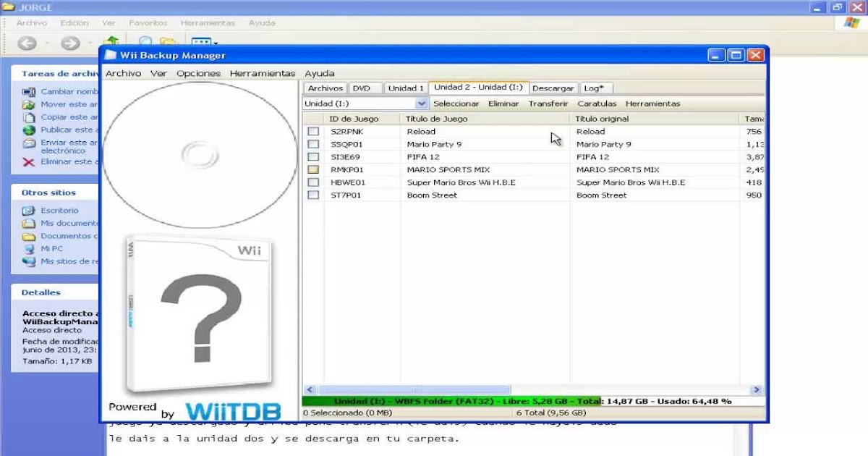Viewport: 868px width, 456px height.
Task: Check the box for S2RPNK Reload
Action: [x=313, y=132]
